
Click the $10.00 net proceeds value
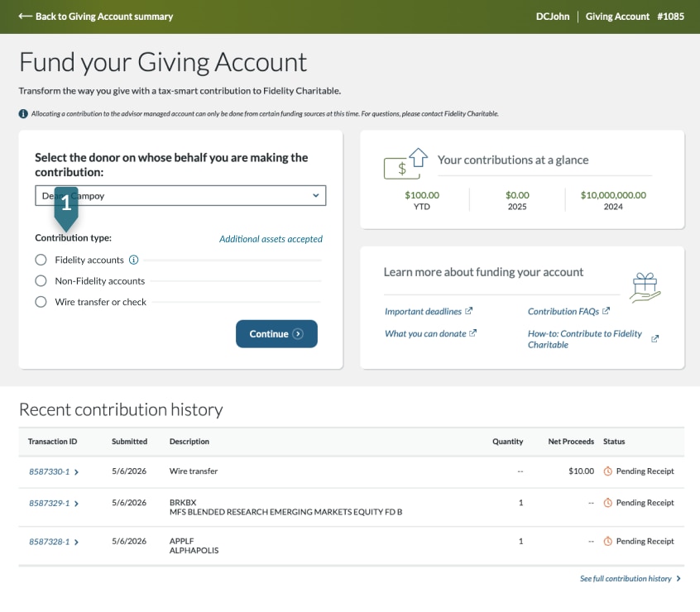pyautogui.click(x=581, y=471)
